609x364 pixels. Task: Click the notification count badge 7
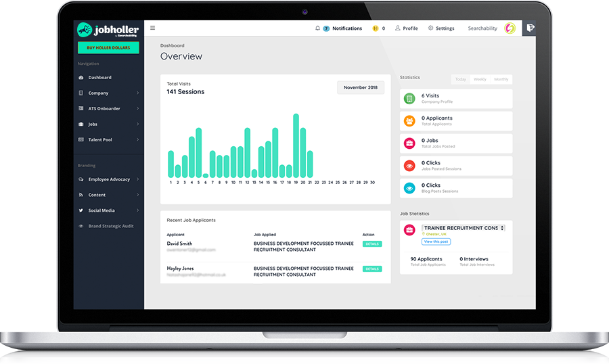326,28
